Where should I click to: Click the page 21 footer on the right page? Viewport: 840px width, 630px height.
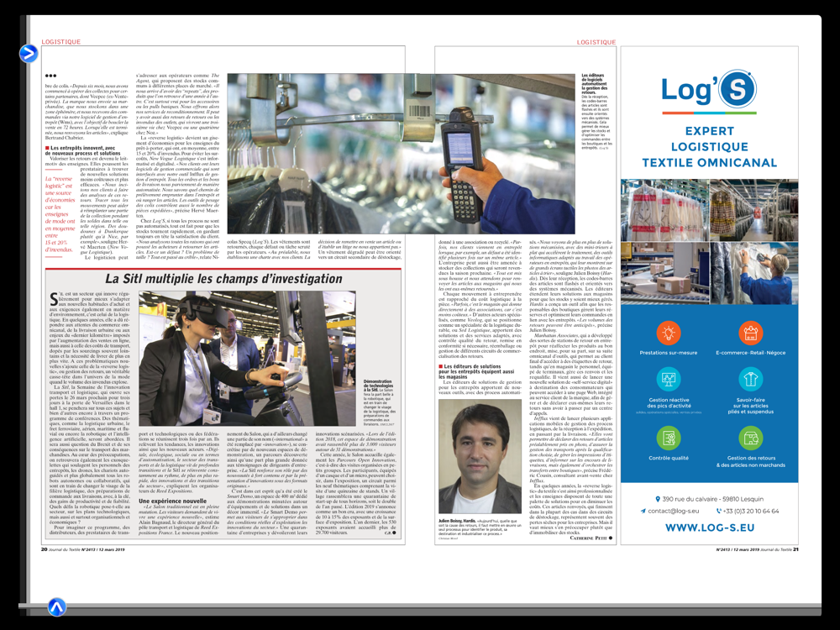tap(758, 549)
